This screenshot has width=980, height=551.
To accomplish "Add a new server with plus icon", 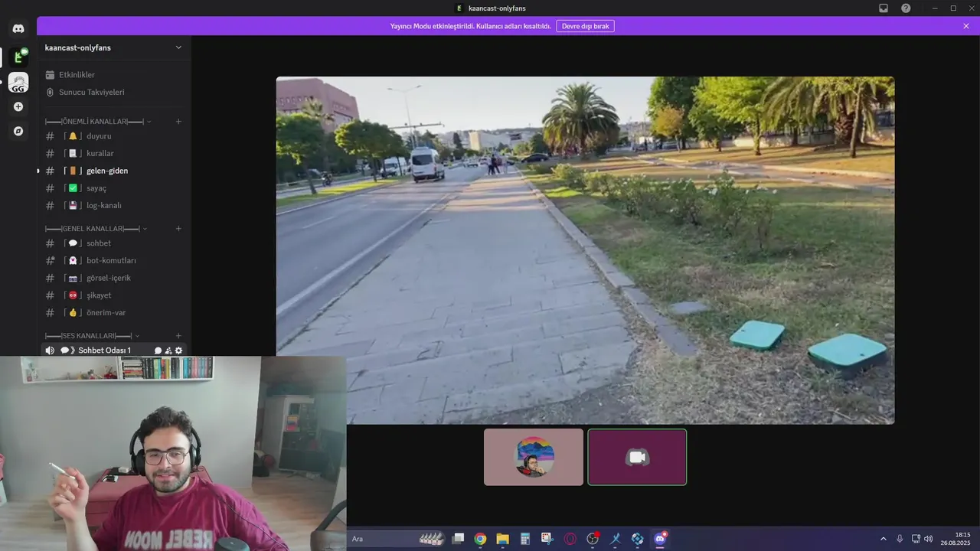I will point(18,107).
